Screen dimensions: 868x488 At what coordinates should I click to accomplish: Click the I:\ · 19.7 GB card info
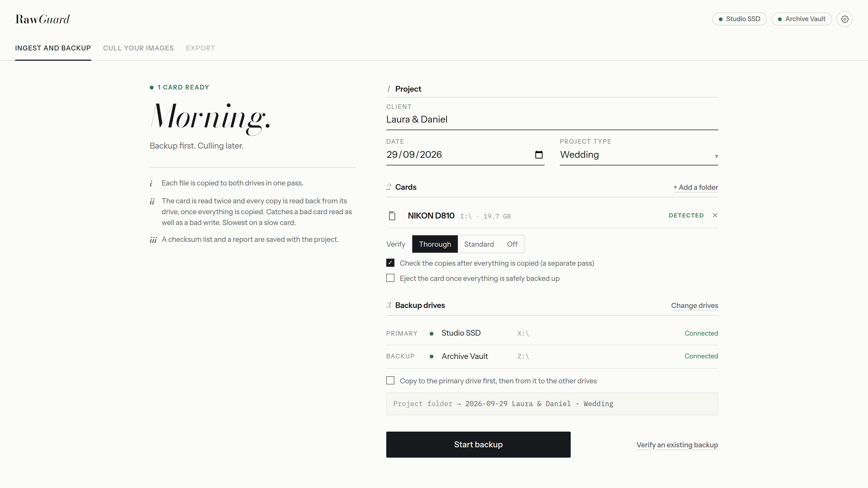tap(486, 216)
